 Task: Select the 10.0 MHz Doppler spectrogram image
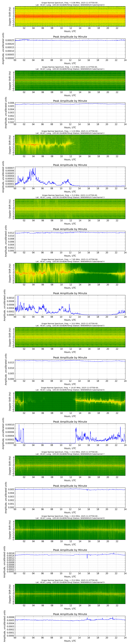tap(70, 337)
